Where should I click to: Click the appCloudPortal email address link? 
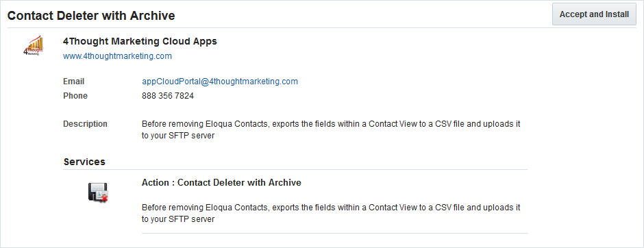(220, 82)
